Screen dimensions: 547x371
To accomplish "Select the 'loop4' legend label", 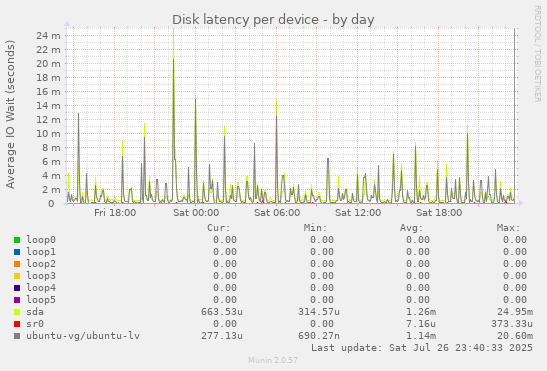I will point(41,288).
